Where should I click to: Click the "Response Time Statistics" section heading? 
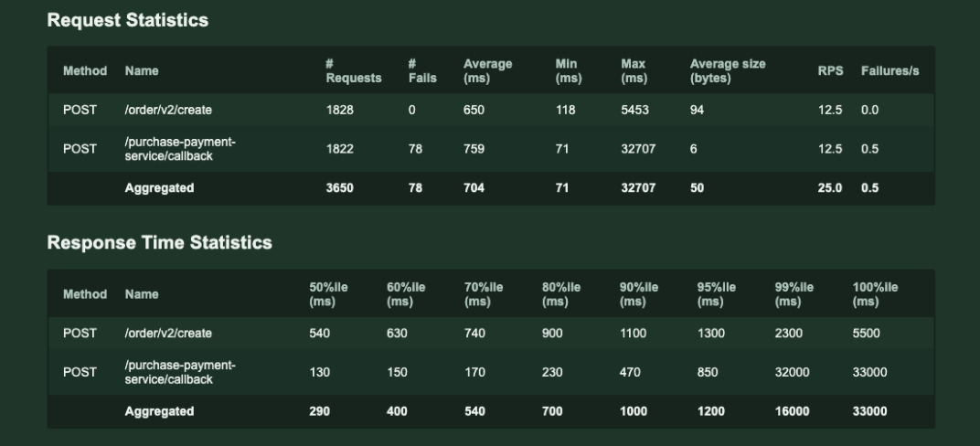click(x=159, y=243)
